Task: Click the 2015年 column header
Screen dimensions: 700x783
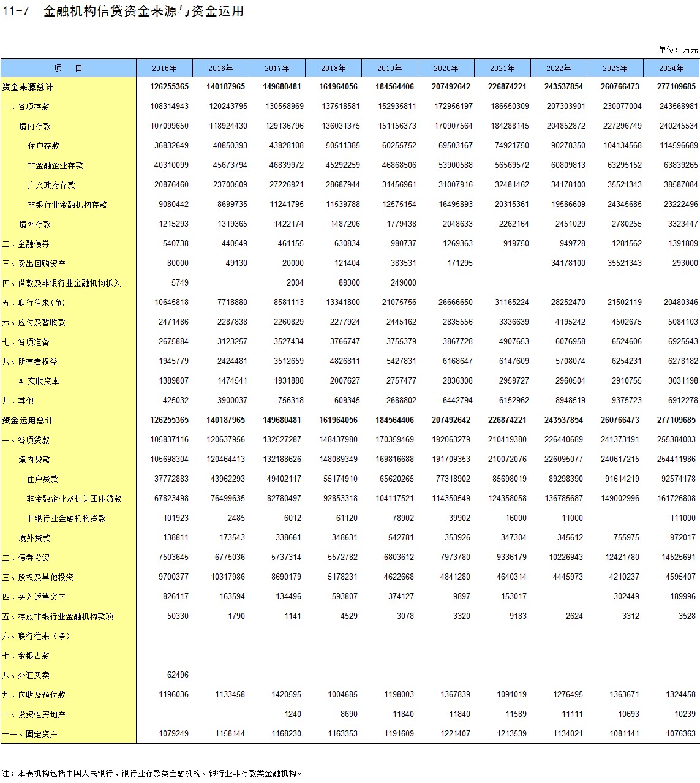Action: click(164, 68)
